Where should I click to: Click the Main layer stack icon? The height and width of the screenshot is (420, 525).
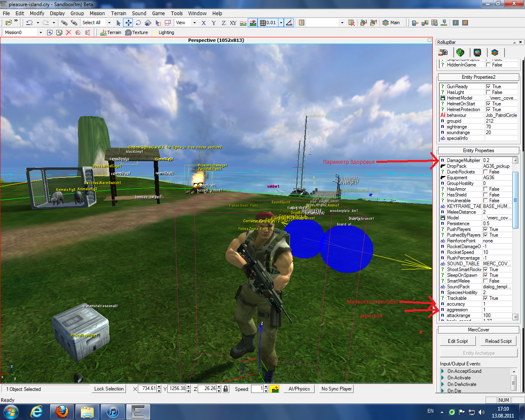click(x=386, y=23)
